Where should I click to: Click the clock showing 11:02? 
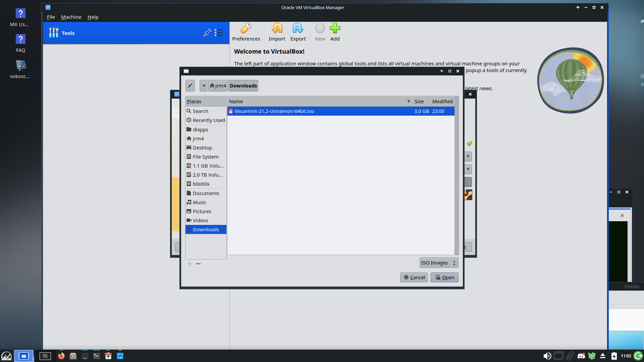pos(626,356)
